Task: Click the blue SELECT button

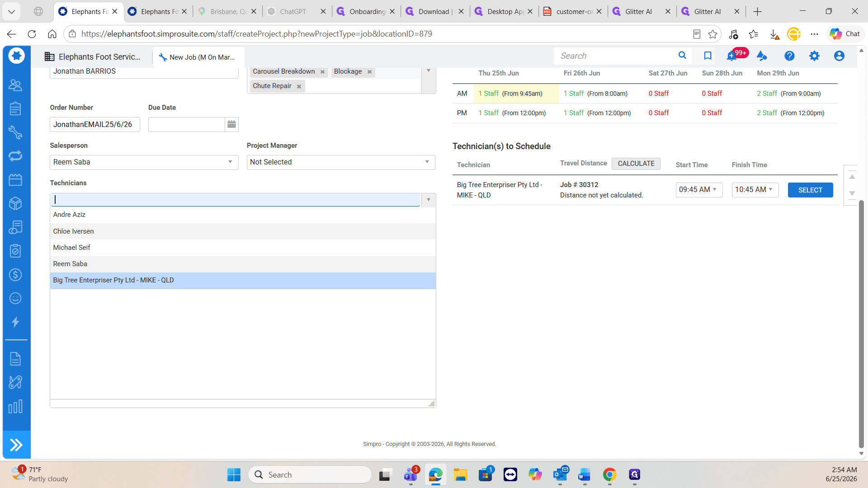Action: [x=810, y=190]
